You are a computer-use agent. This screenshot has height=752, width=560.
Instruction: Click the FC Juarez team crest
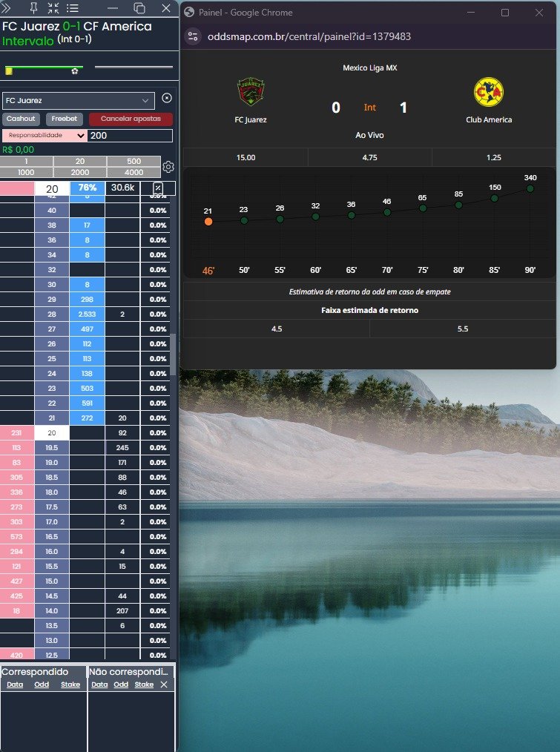(x=250, y=93)
